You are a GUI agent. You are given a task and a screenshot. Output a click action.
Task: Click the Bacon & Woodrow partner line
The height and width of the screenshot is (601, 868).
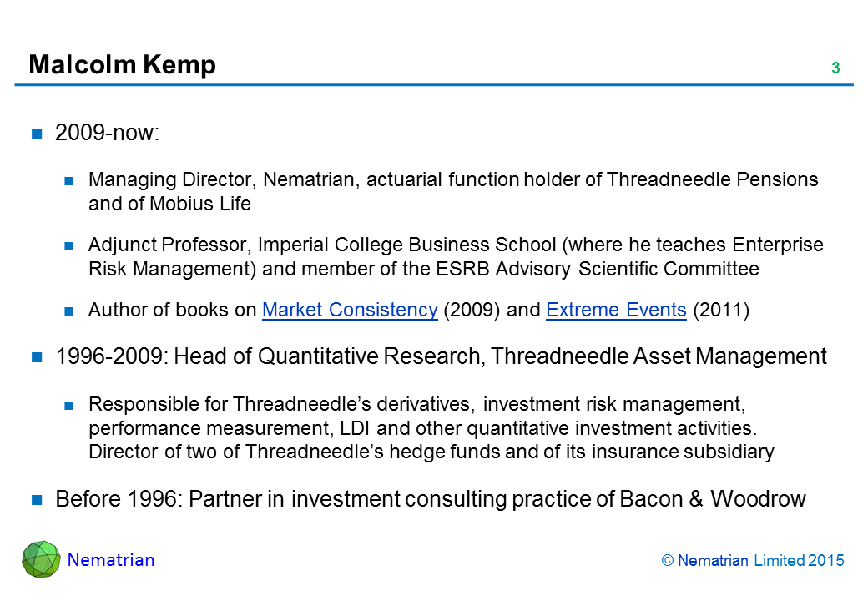[430, 500]
